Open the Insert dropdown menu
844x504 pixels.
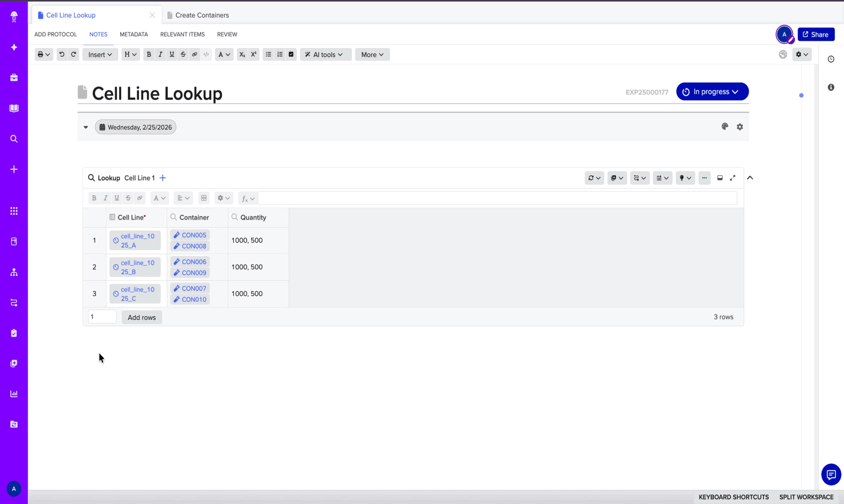click(100, 54)
